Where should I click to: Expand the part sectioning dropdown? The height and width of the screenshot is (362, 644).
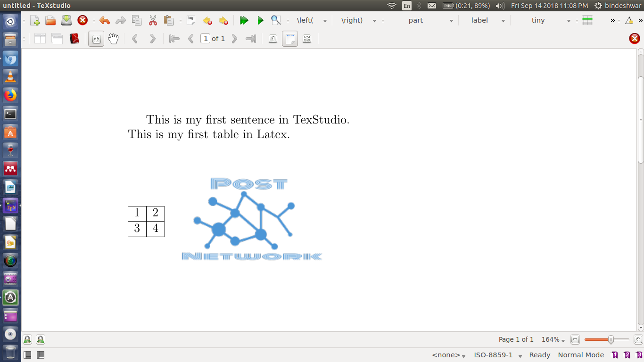451,21
